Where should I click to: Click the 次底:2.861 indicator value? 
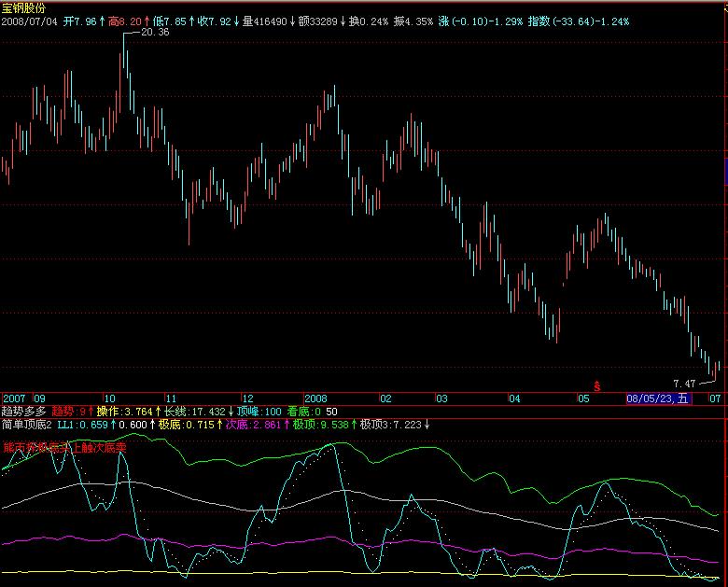tap(254, 425)
